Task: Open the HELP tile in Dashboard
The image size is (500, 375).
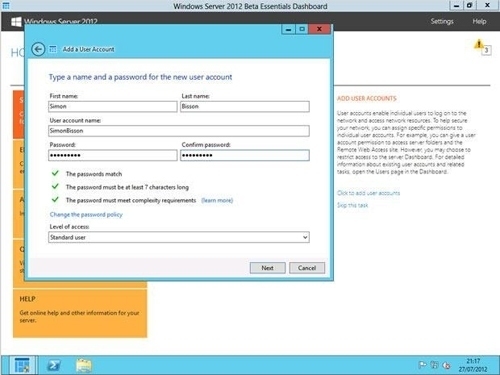Action: click(80, 313)
